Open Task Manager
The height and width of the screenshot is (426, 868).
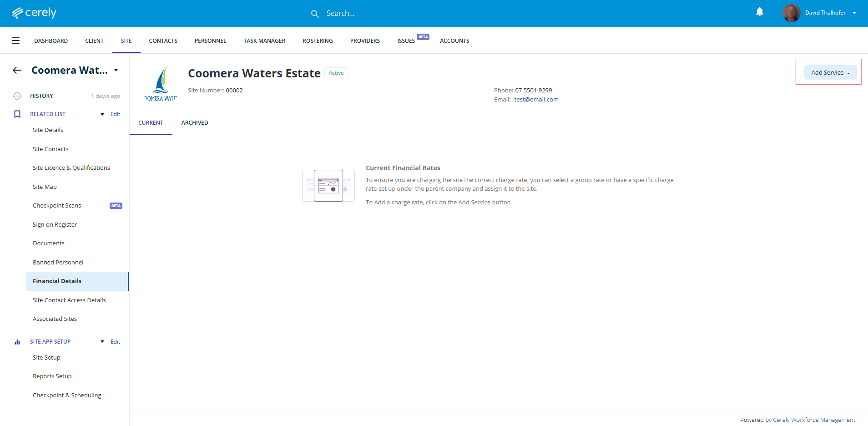point(264,41)
